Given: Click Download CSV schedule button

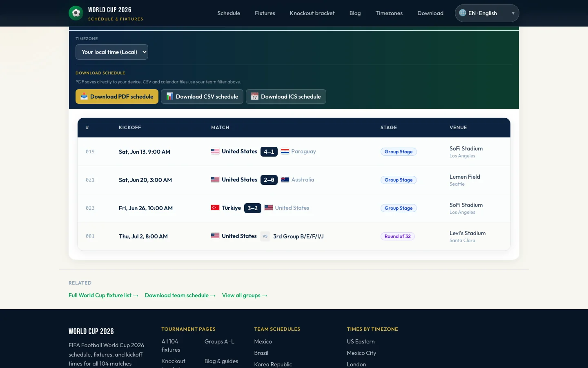Looking at the screenshot, I should 202,96.
